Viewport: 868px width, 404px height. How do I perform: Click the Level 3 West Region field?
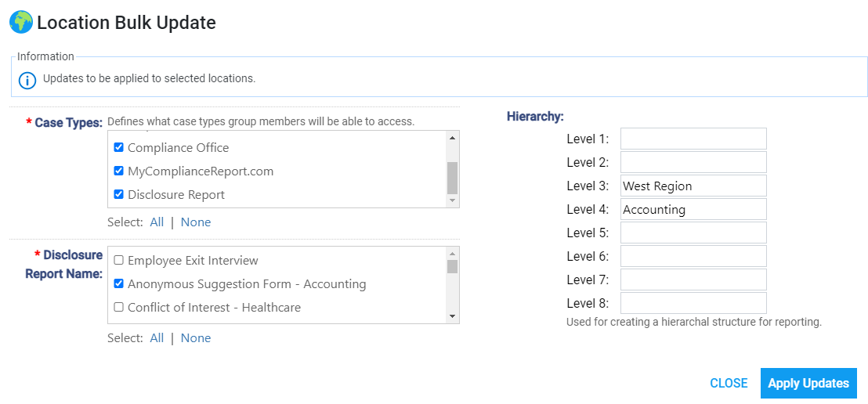(x=693, y=186)
